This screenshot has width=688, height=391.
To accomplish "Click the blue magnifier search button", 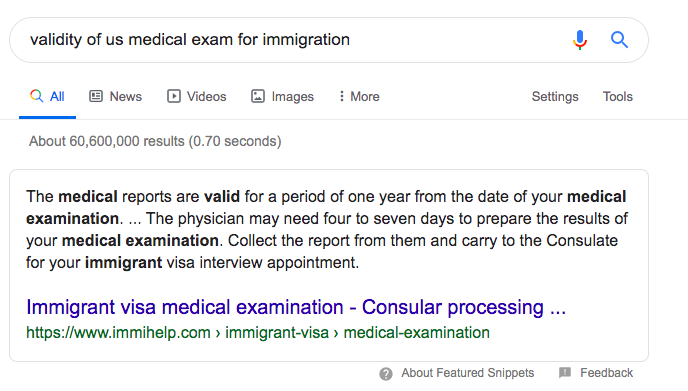I will [619, 39].
